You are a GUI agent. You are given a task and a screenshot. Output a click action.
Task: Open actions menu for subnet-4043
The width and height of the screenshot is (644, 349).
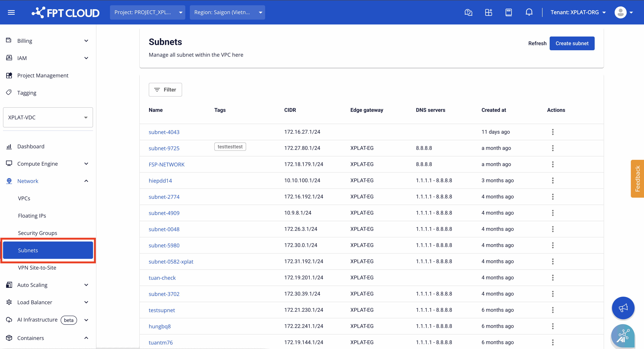pyautogui.click(x=553, y=132)
